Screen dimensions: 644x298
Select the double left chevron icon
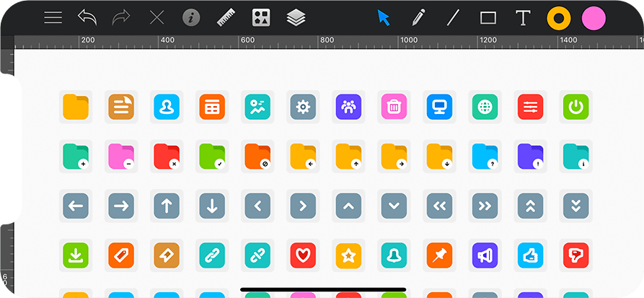pyautogui.click(x=439, y=206)
